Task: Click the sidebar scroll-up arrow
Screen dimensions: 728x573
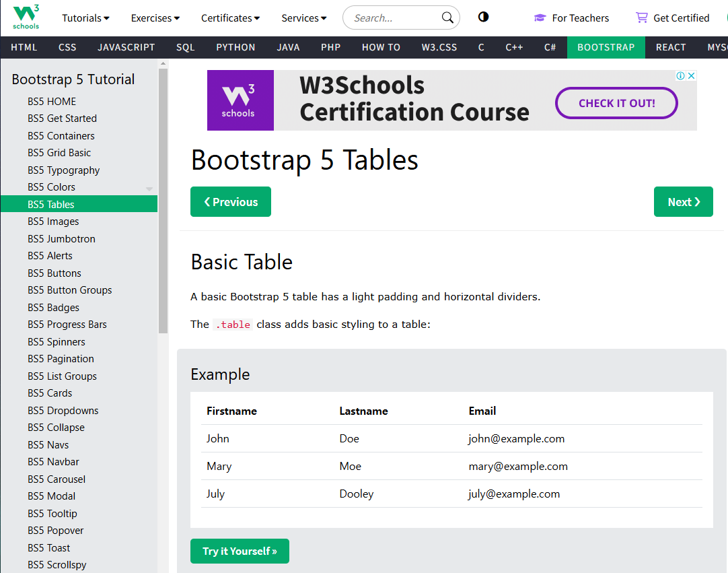Action: [x=163, y=63]
